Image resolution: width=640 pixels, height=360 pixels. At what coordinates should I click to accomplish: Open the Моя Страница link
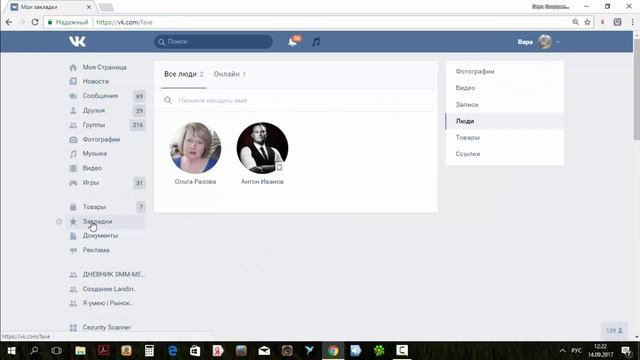(x=104, y=67)
